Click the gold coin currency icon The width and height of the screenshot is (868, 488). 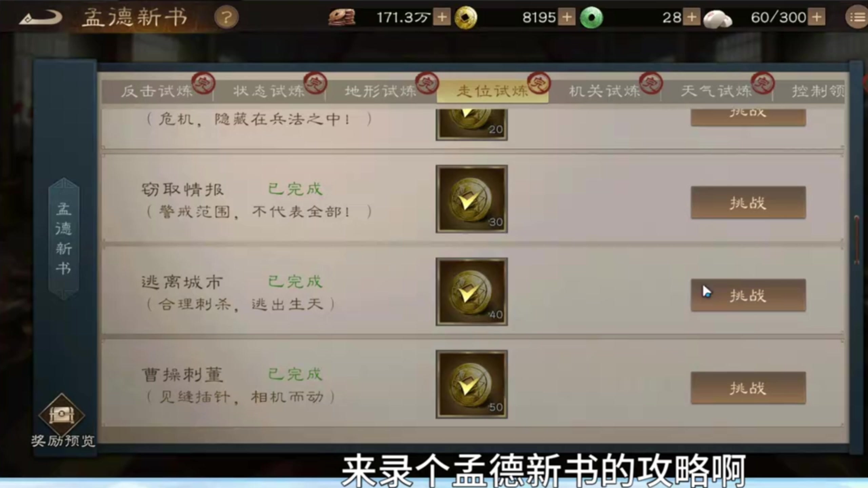click(x=466, y=18)
